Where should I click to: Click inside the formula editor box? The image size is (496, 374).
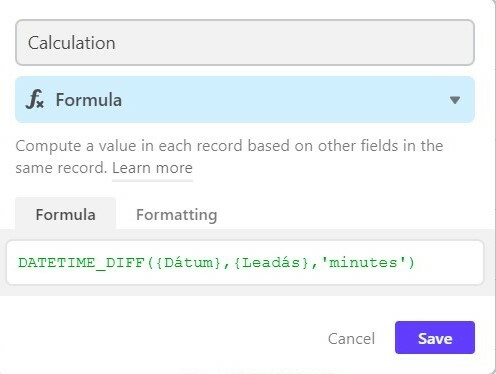(x=245, y=262)
